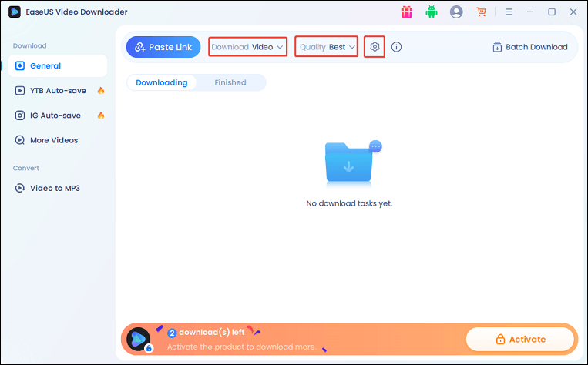The image size is (588, 365).
Task: Open the user account profile icon
Action: pos(456,12)
